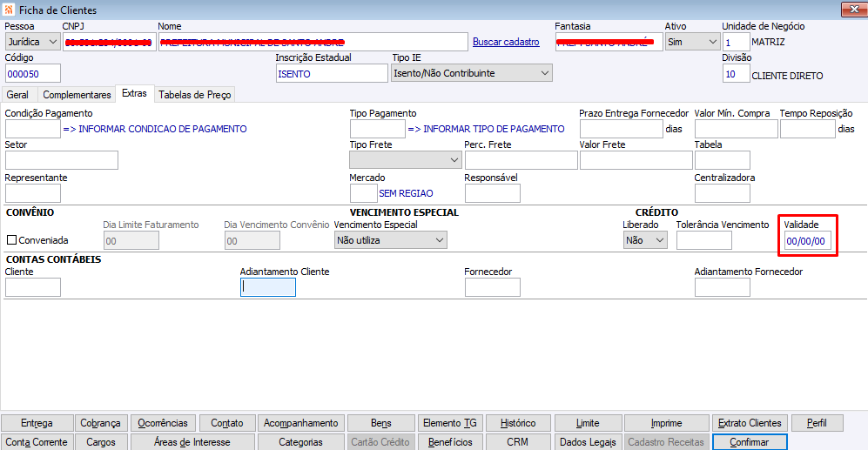Open the Histórico button

pyautogui.click(x=518, y=423)
